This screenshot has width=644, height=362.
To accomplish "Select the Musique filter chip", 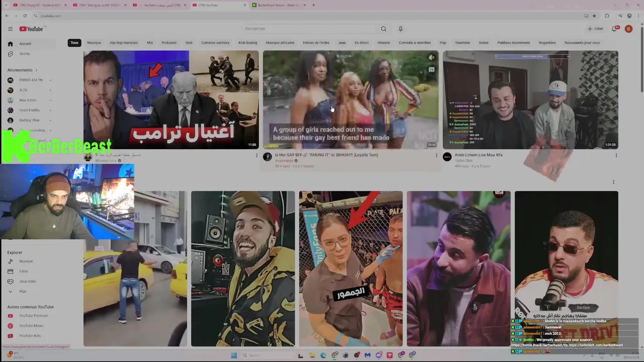I will click(94, 43).
